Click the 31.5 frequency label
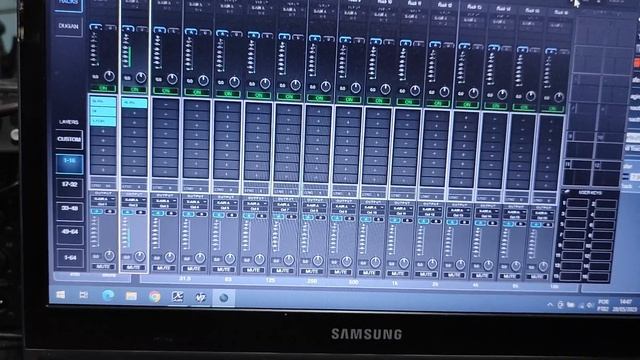The height and width of the screenshot is (360, 640). 185,279
